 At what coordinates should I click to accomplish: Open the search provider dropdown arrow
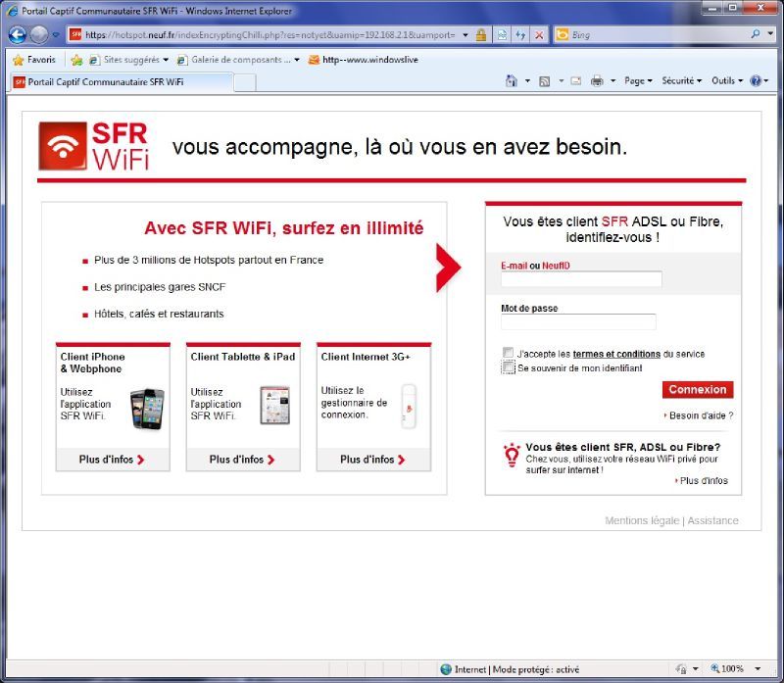(770, 34)
